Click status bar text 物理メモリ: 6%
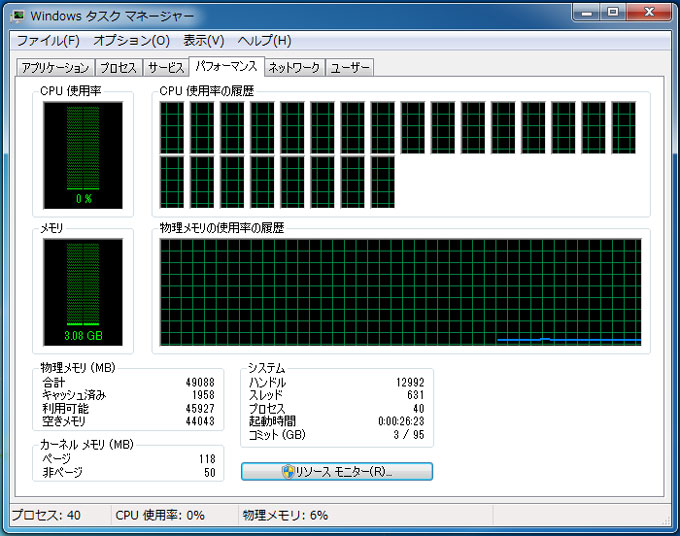This screenshot has height=536, width=680. coord(285,515)
